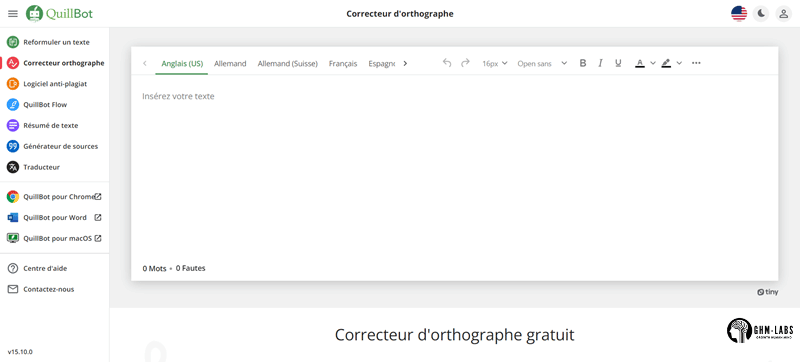Open external link icon for QuillBot pour Word
The width and height of the screenshot is (800, 362).
point(98,217)
